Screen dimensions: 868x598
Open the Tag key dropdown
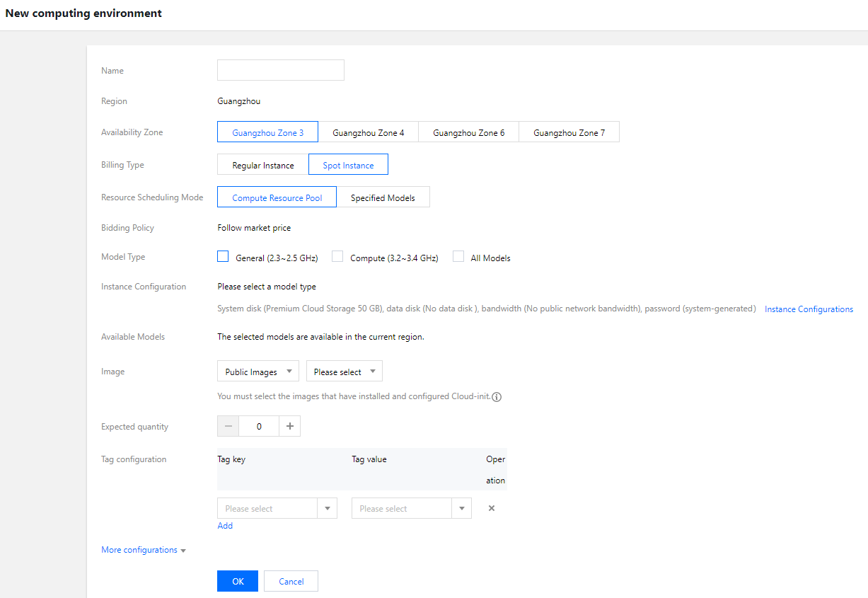tap(277, 508)
